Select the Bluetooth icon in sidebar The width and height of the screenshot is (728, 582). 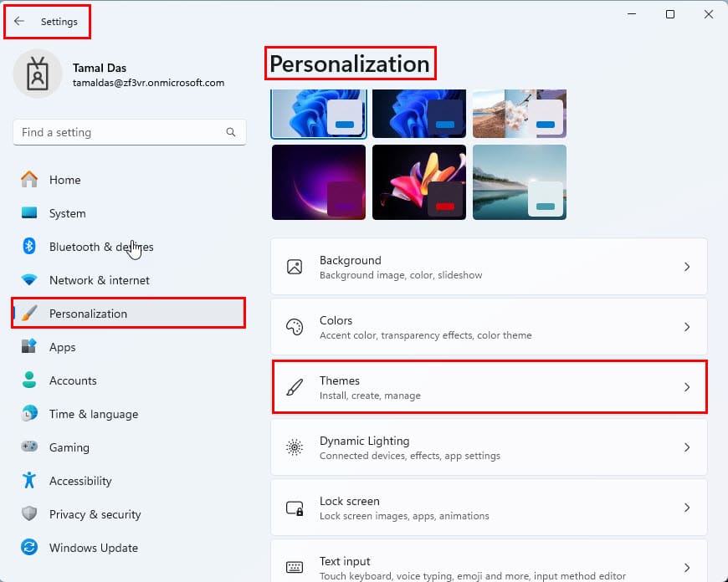click(29, 246)
